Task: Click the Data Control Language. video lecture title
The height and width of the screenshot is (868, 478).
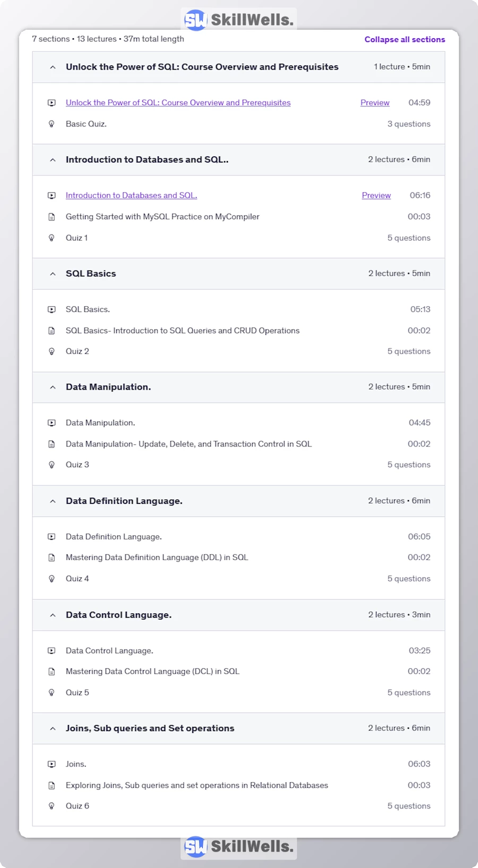Action: [x=109, y=651]
